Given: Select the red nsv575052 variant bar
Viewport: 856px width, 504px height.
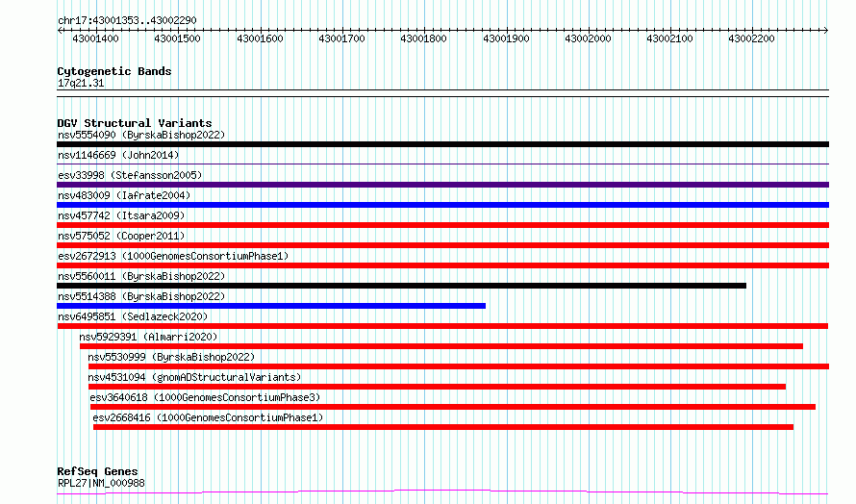Looking at the screenshot, I should point(442,245).
